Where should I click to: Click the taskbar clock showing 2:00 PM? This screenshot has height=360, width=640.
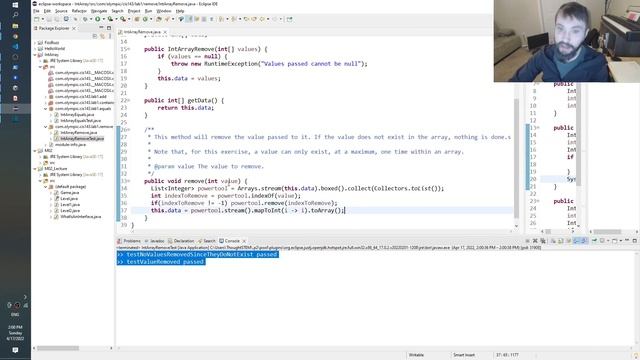[x=15, y=327]
